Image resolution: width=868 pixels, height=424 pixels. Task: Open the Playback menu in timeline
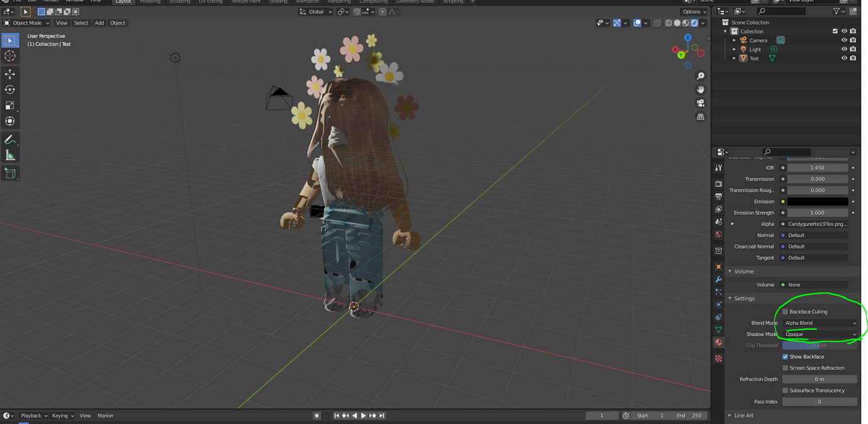(x=34, y=416)
